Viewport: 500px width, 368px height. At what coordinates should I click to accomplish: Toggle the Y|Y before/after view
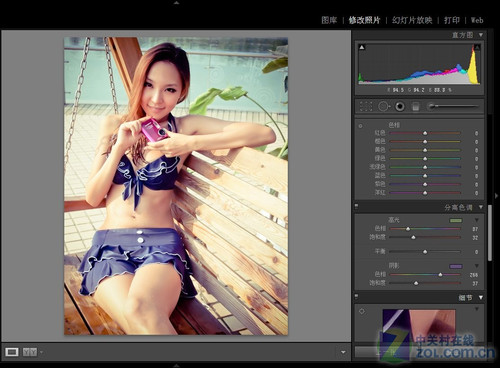[30, 352]
